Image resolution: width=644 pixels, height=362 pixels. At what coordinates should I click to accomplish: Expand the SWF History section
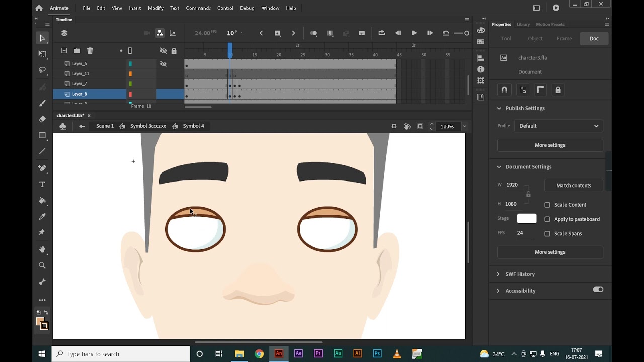coord(520,274)
